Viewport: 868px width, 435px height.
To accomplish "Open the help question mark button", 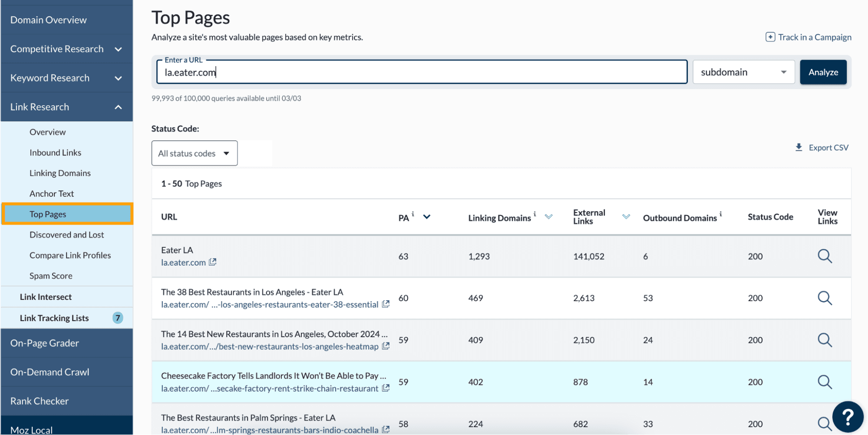I will point(847,417).
